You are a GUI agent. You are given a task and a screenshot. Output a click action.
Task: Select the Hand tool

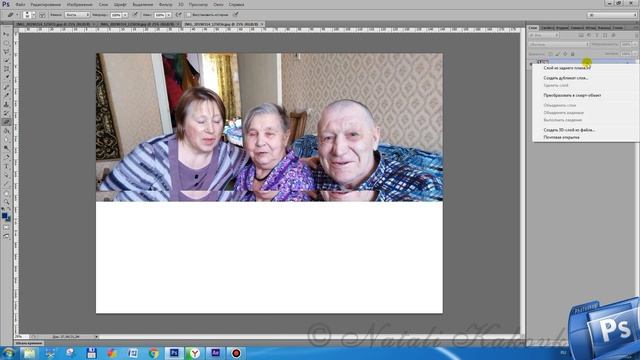tap(6, 193)
